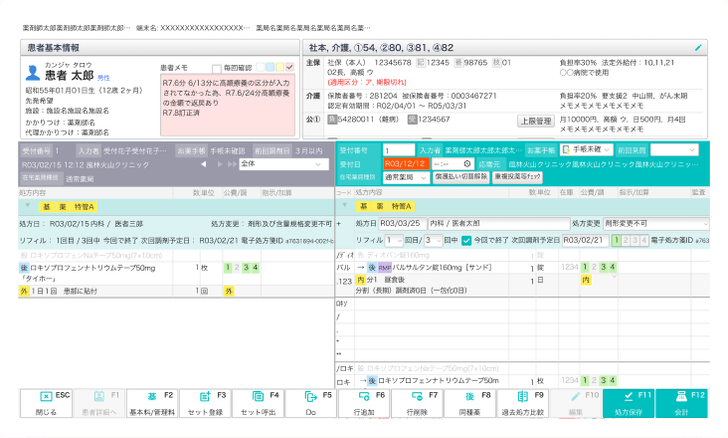Viewport: 728px width, 438px height.
Task: Toggle public expense 1 in refill row
Action: point(616,241)
